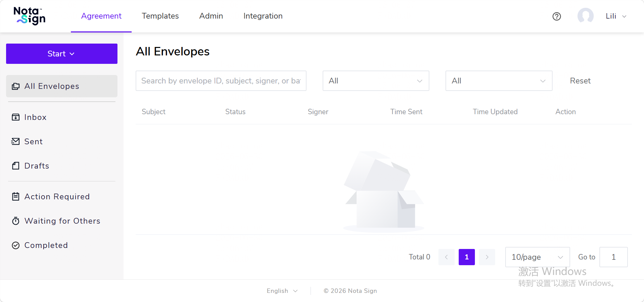Expand the Start dropdown button
Screen dimensions: 644x302
pos(62,54)
